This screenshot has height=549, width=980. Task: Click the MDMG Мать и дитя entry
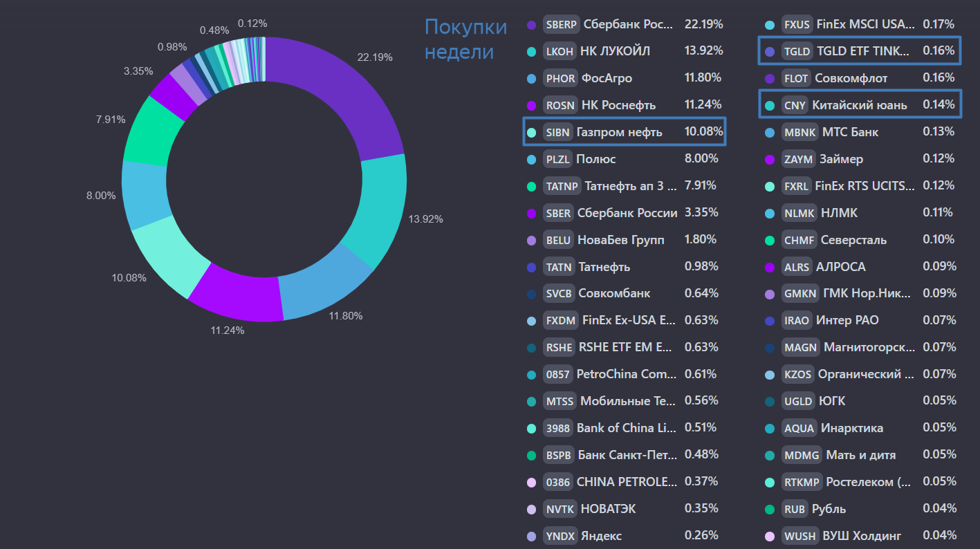click(x=860, y=456)
